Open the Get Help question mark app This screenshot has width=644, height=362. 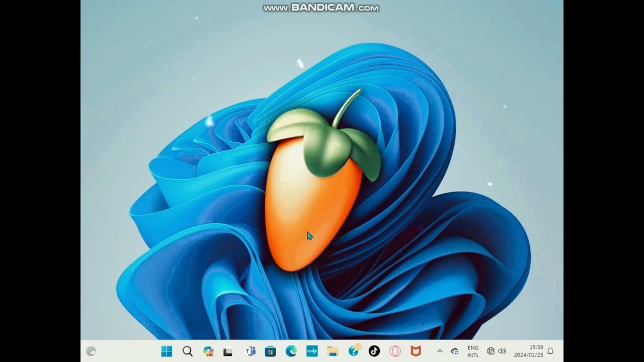tap(354, 351)
